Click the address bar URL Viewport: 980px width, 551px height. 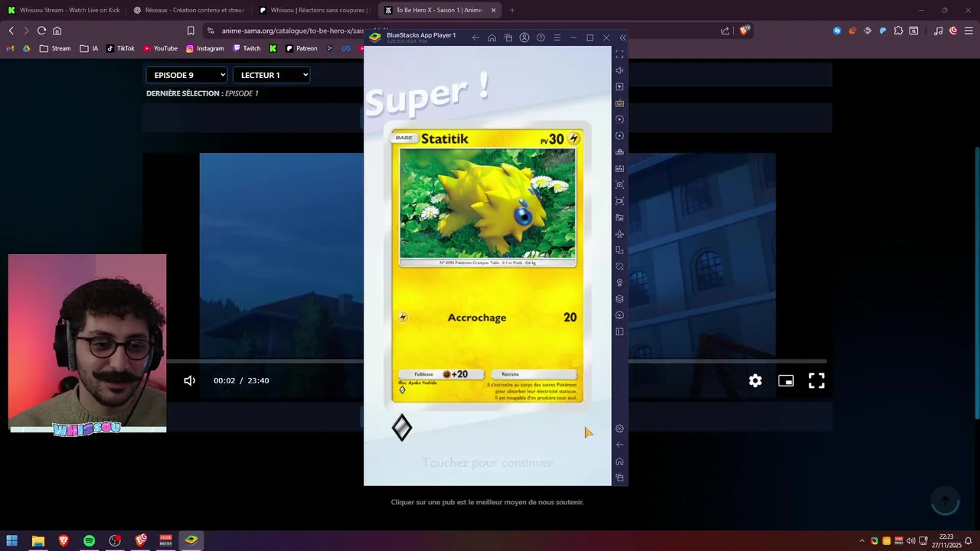click(x=292, y=31)
